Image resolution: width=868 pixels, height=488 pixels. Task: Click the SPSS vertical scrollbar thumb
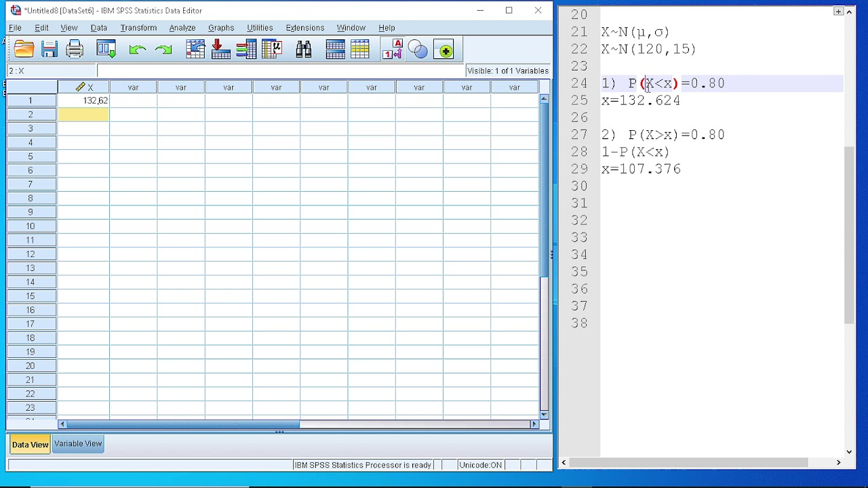pyautogui.click(x=544, y=190)
